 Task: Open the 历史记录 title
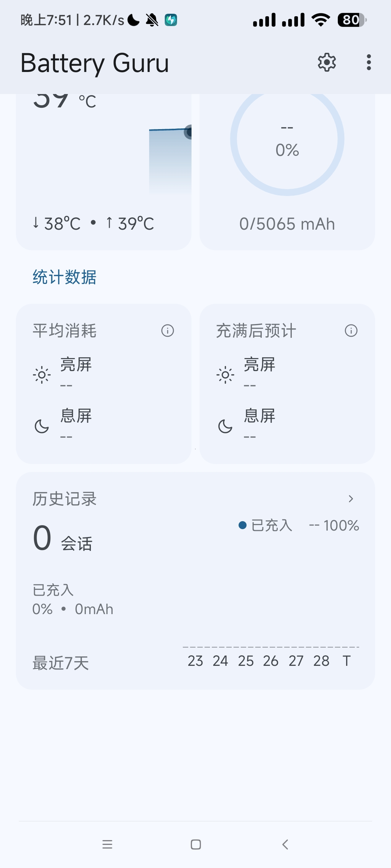pyautogui.click(x=64, y=499)
